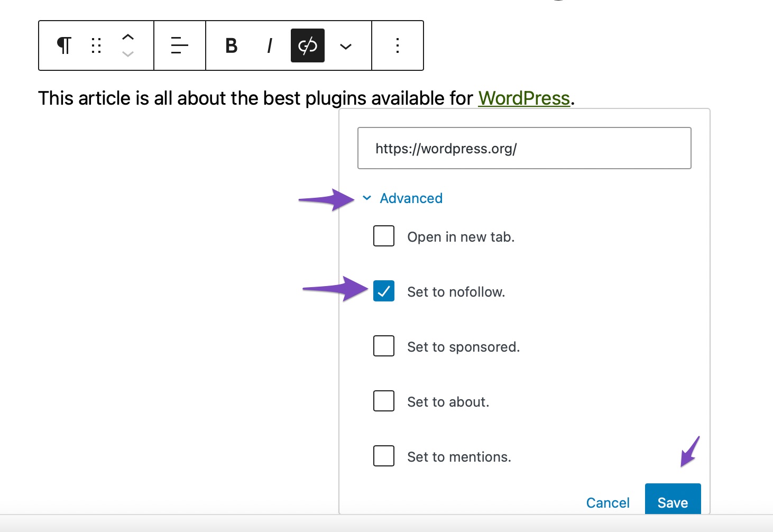Check the Set to sponsored option
This screenshot has height=532, width=773.
384,346
